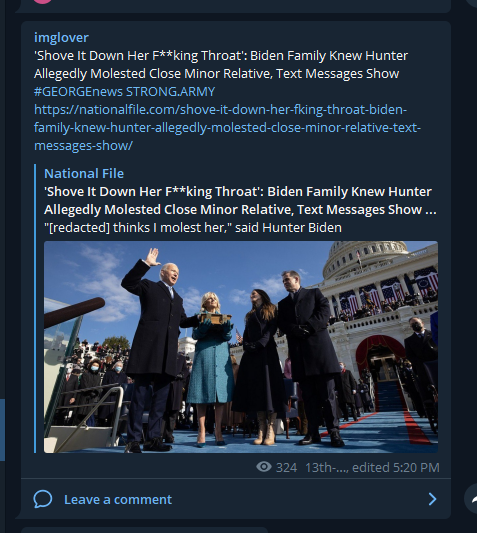Open comments via right chevron arrow
Viewport: 477px width, 533px height.
point(432,499)
